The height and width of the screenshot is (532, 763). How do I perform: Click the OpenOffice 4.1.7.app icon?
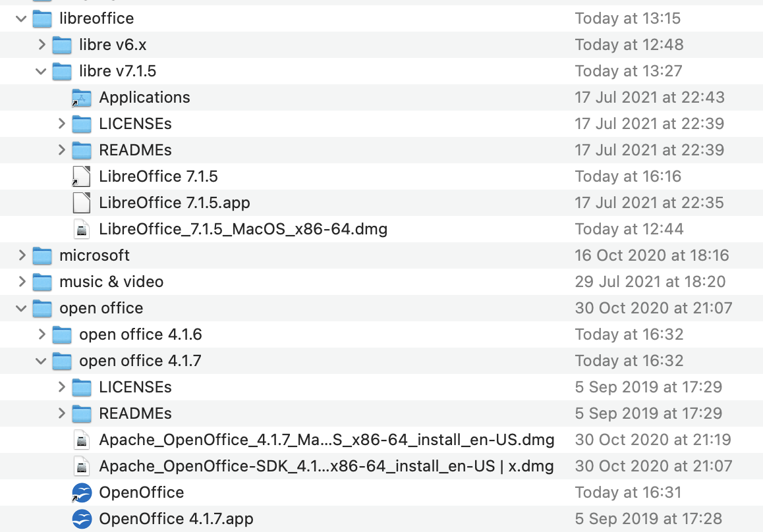pos(82,519)
